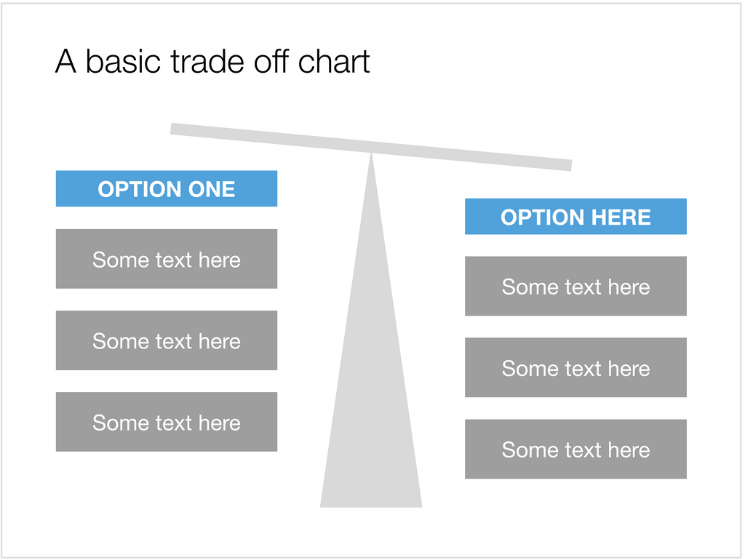Click the blue OPTION HERE header box
745x560 pixels.
(575, 217)
